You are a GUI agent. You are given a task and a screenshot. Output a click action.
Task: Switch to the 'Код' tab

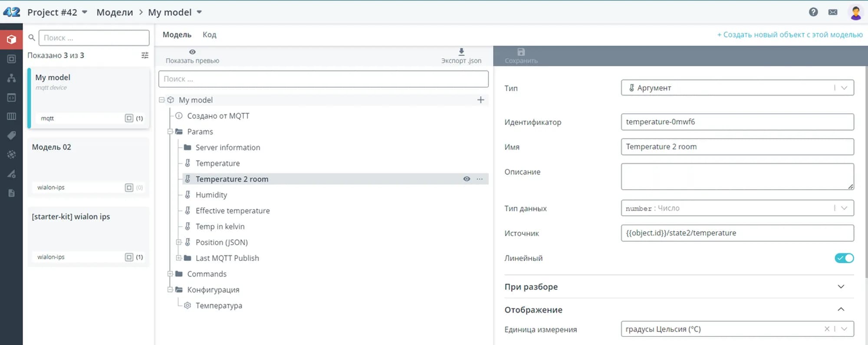tap(209, 35)
